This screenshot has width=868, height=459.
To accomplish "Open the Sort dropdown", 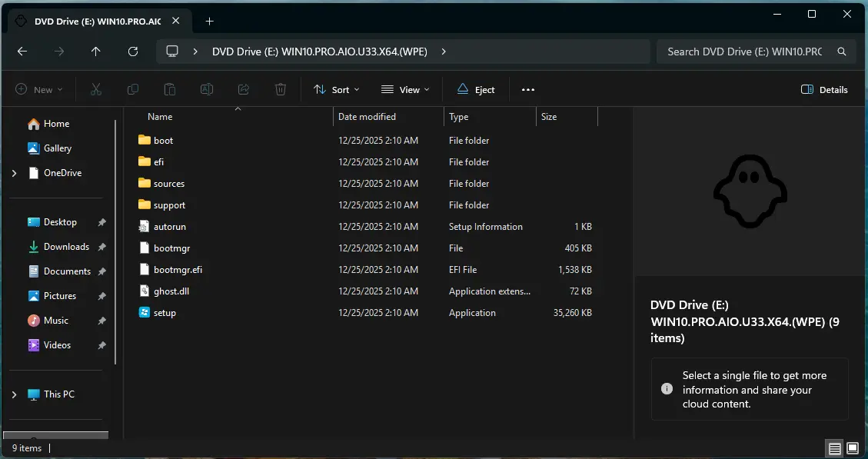I will pyautogui.click(x=336, y=90).
